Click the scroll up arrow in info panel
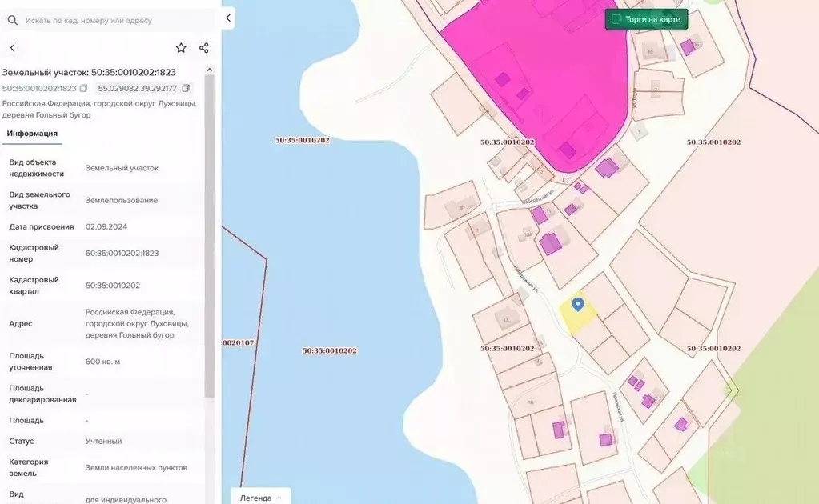The width and height of the screenshot is (819, 504). pos(210,70)
